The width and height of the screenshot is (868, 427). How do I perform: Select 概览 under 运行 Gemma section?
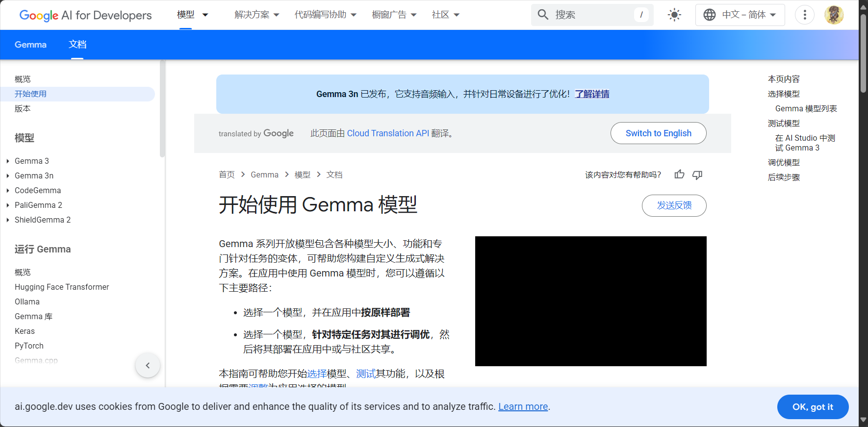[x=23, y=272]
